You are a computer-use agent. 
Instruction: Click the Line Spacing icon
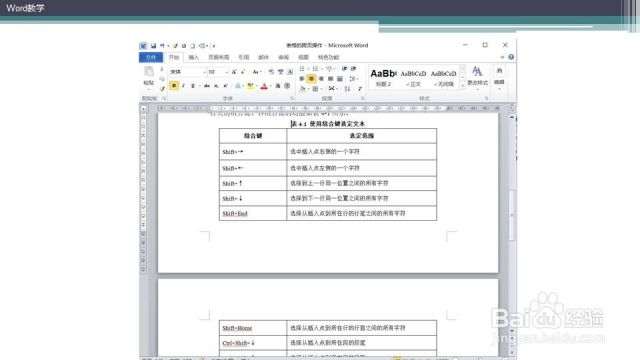[x=352, y=79]
